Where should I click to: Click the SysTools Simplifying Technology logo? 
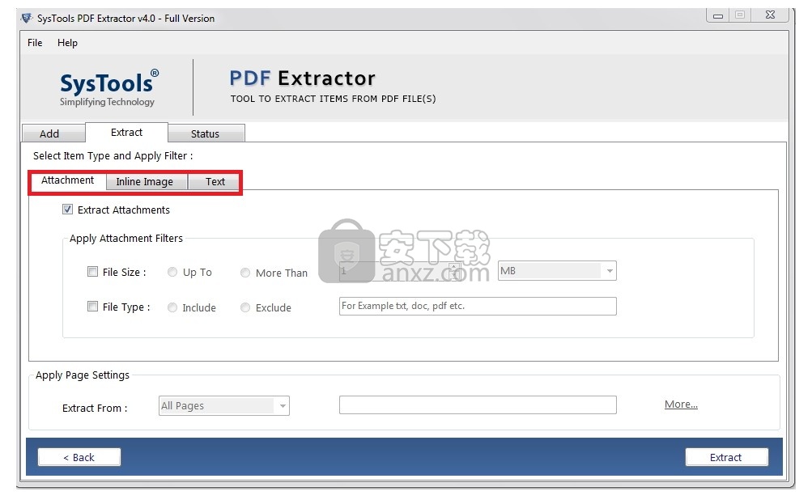[x=108, y=88]
